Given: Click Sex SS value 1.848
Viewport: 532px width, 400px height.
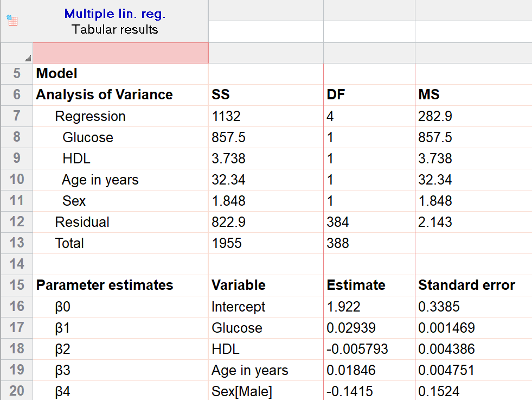Looking at the screenshot, I should point(228,201).
